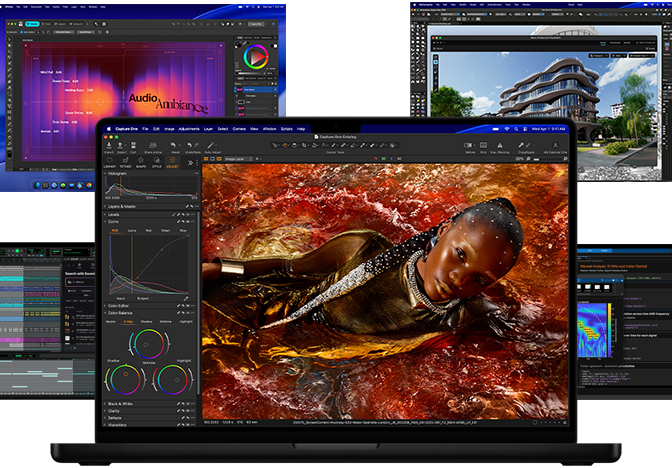Select the Highlight color balance tab
672x468 pixels.
coord(186,322)
